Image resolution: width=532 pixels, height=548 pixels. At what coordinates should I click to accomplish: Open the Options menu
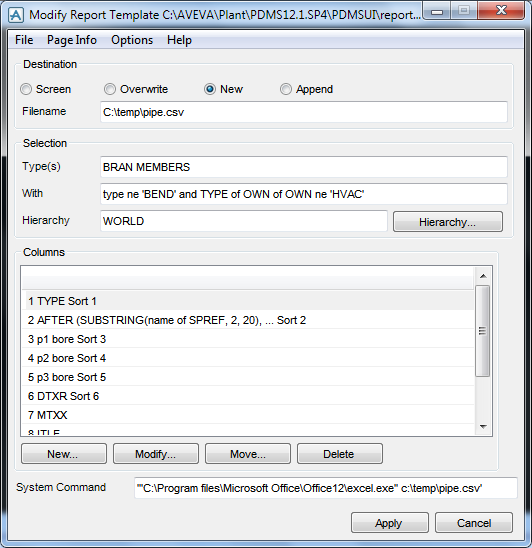point(132,40)
